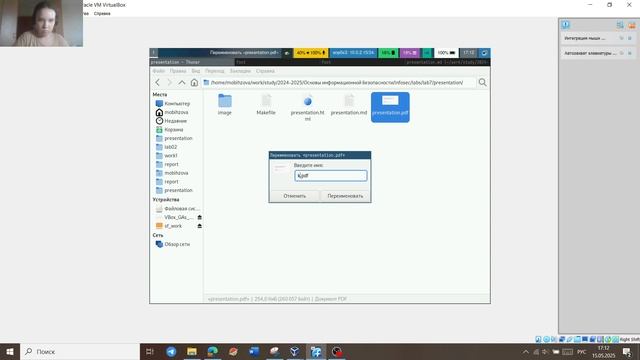This screenshot has height=360, width=640.
Task: Open the Windows notification center
Action: [627, 352]
